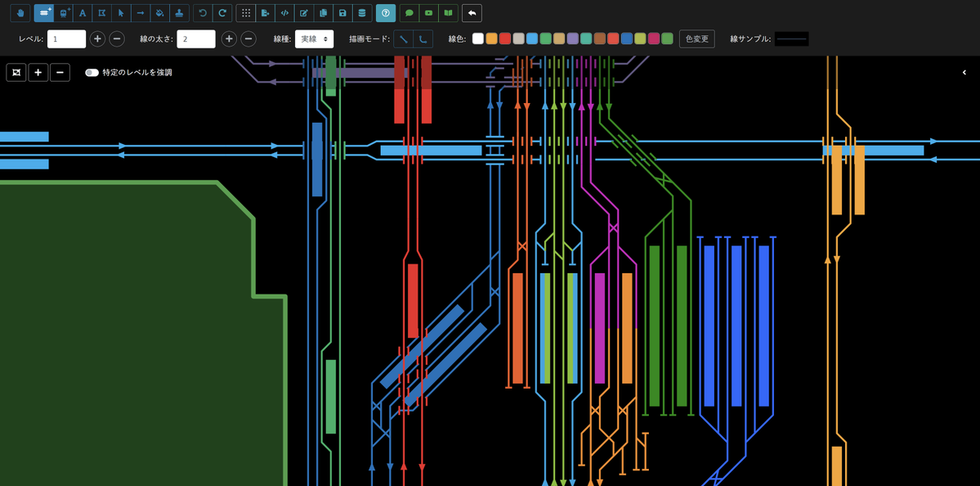Click the edit pencil icon
The height and width of the screenshot is (486, 980).
(304, 13)
